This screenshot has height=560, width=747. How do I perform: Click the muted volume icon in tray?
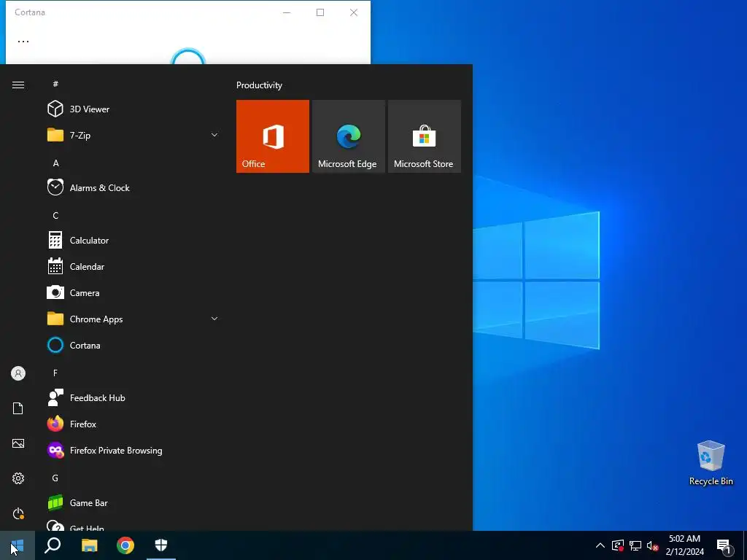(652, 545)
